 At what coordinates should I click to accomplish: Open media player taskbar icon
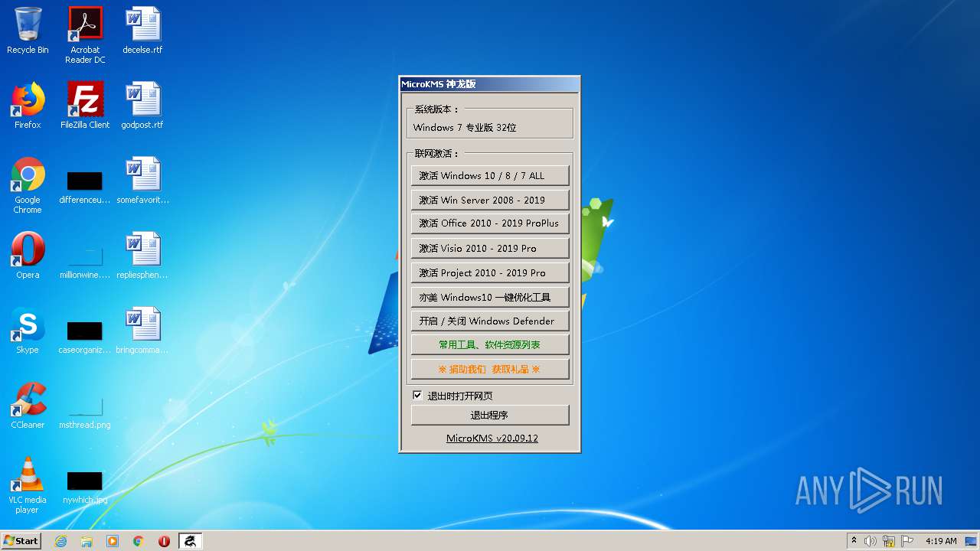[113, 541]
